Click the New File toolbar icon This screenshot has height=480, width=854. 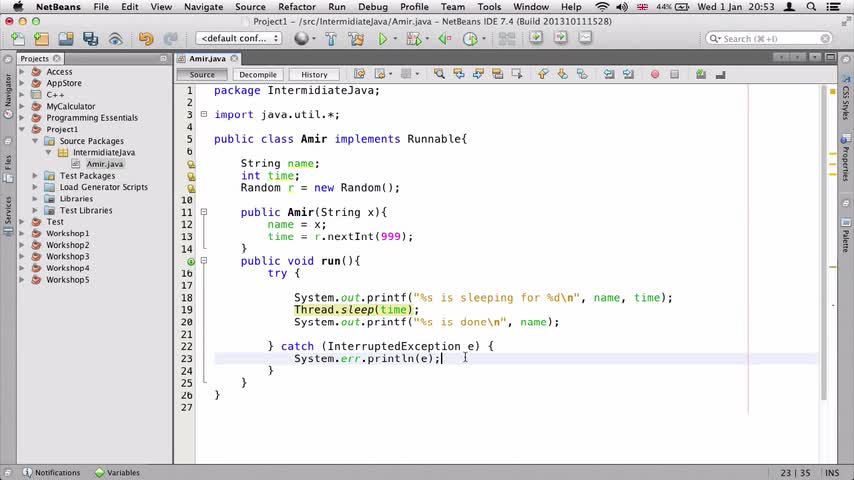17,39
